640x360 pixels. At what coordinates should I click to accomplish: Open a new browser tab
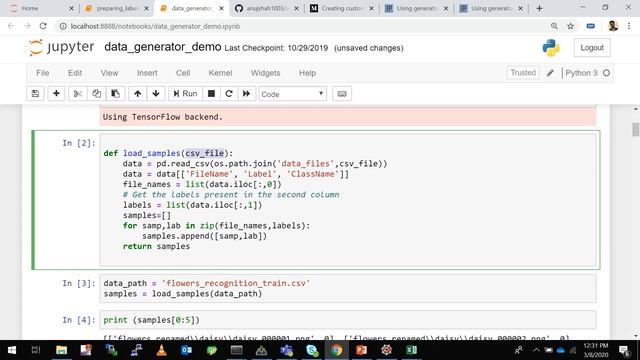click(540, 8)
